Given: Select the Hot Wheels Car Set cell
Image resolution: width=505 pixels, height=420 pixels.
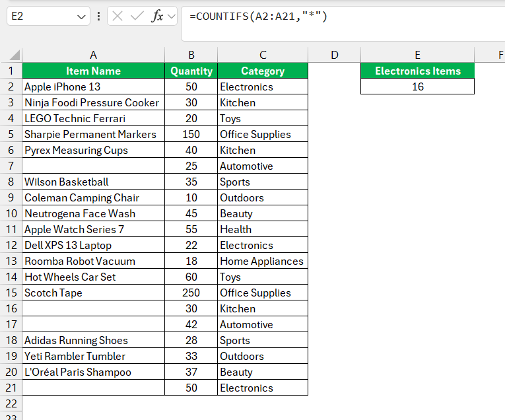Looking at the screenshot, I should [93, 277].
